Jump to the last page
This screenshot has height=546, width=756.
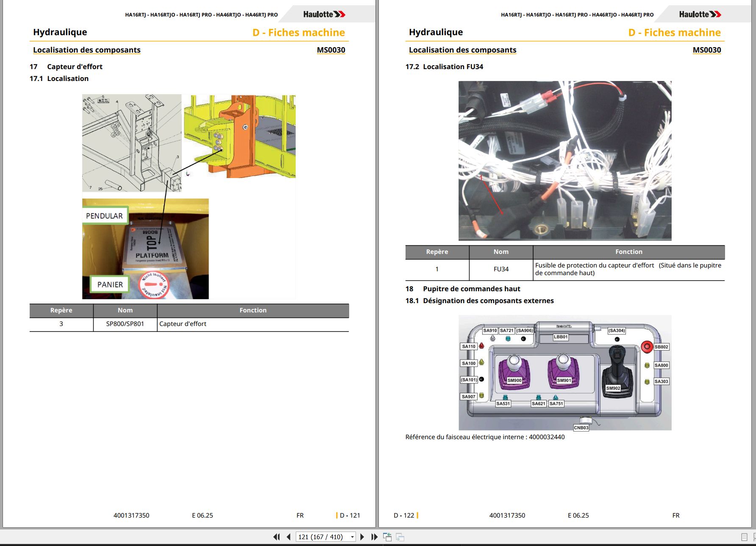click(374, 537)
